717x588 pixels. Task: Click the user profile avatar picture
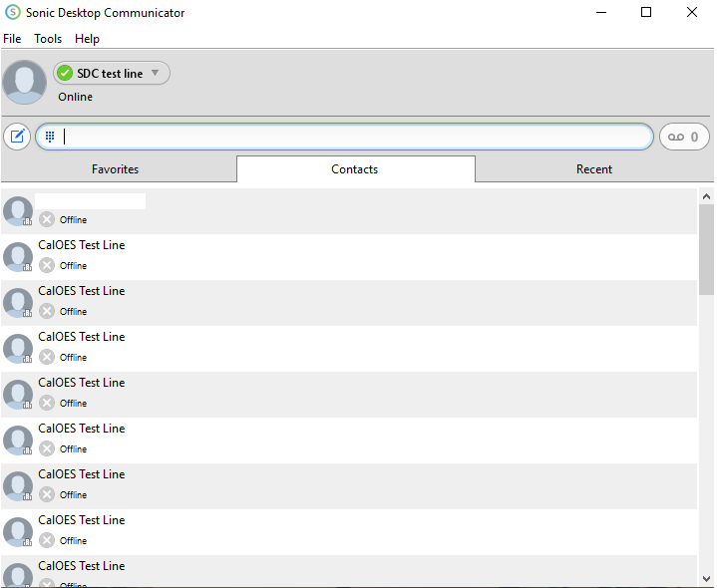pos(24,83)
